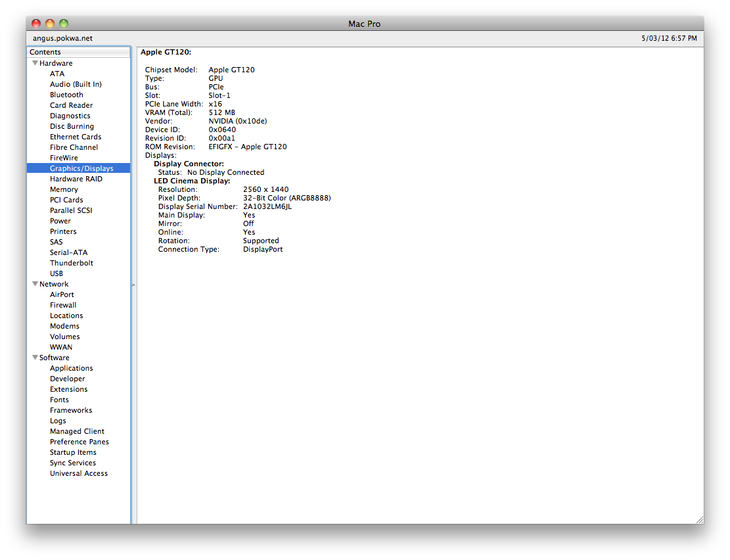
Task: Open Applications under Software
Action: pos(71,368)
